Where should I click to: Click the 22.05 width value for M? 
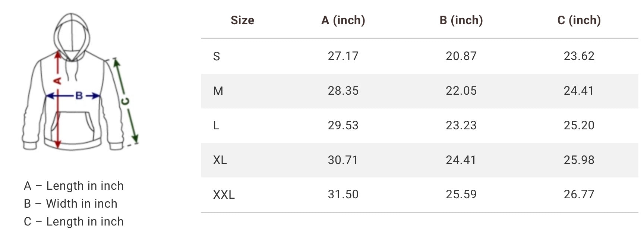point(461,91)
